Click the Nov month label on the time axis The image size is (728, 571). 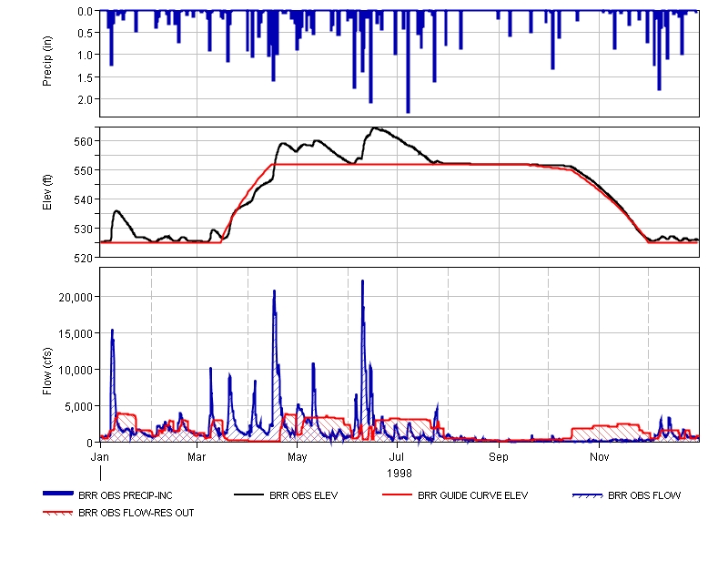(599, 457)
